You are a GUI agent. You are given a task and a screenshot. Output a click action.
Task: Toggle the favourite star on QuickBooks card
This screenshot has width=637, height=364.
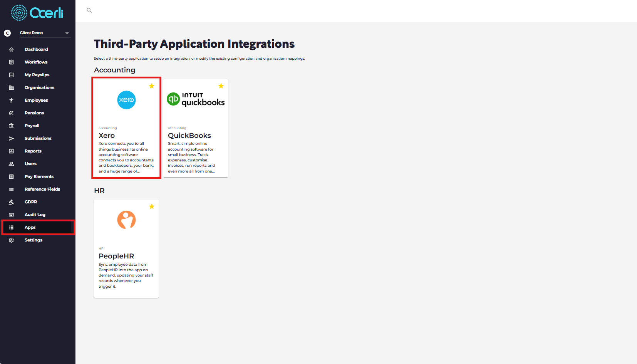click(221, 86)
